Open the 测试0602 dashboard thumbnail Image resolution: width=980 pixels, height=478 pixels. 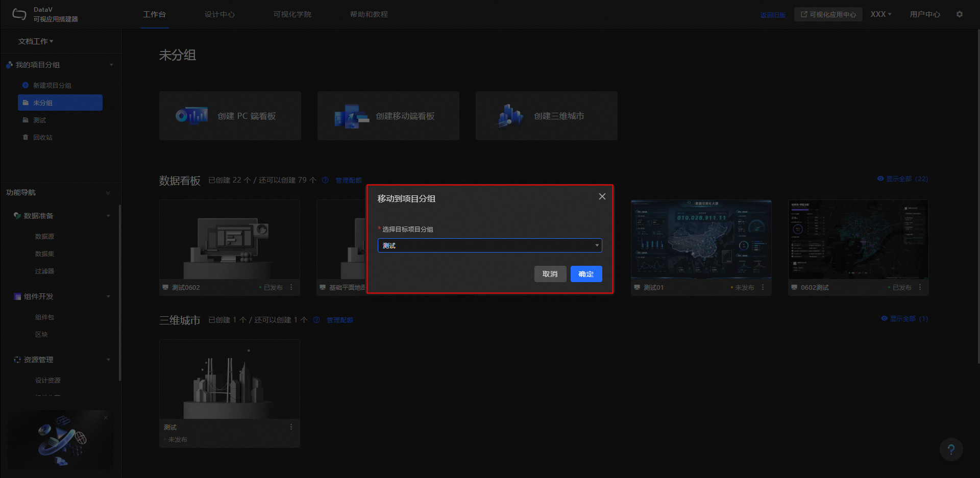tap(230, 239)
